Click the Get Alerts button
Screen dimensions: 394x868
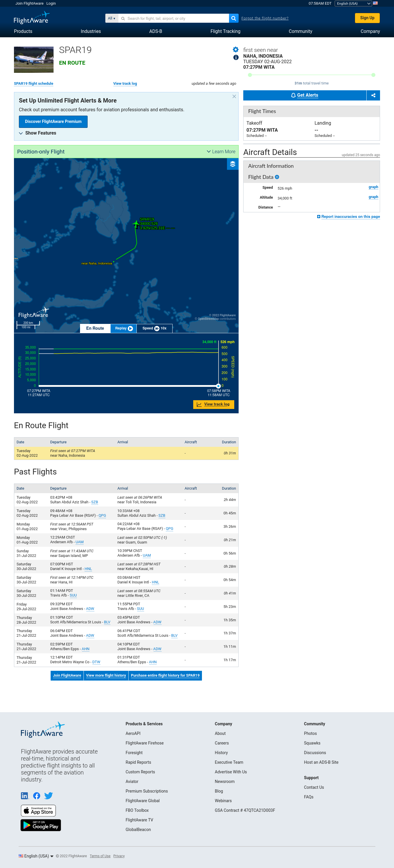tap(304, 95)
